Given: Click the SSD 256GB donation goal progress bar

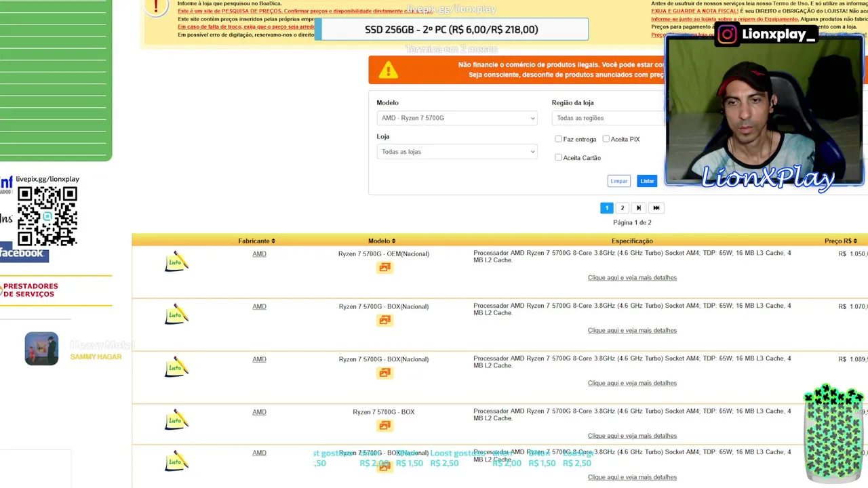Looking at the screenshot, I should click(452, 29).
